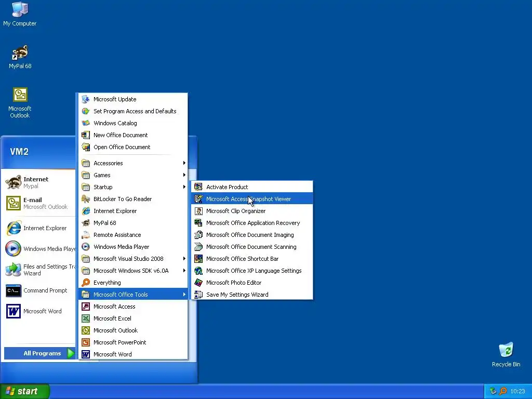This screenshot has width=532, height=399.
Task: Click the Everything tray icon in system tray
Action: click(503, 391)
